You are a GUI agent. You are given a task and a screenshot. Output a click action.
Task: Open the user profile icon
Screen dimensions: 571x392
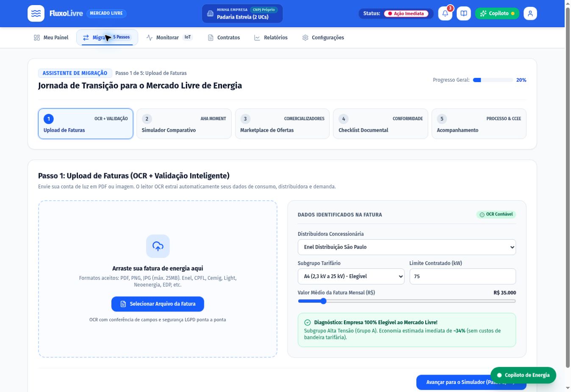530,14
